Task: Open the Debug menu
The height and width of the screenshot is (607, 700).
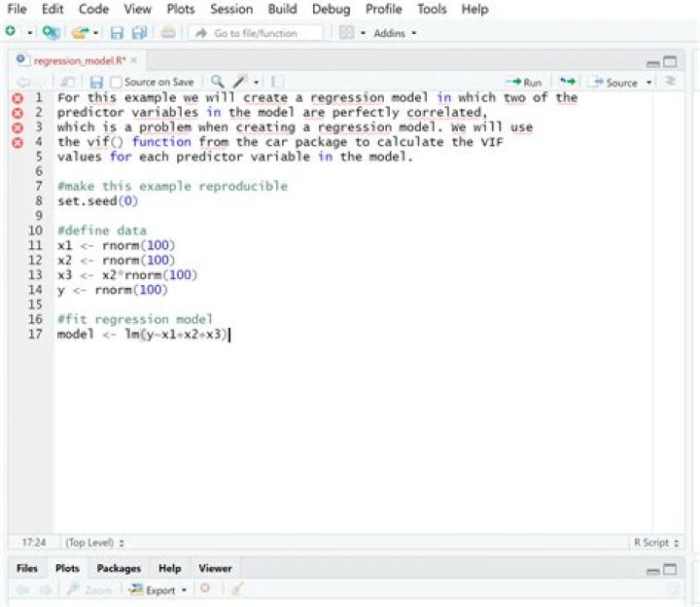Action: tap(331, 9)
